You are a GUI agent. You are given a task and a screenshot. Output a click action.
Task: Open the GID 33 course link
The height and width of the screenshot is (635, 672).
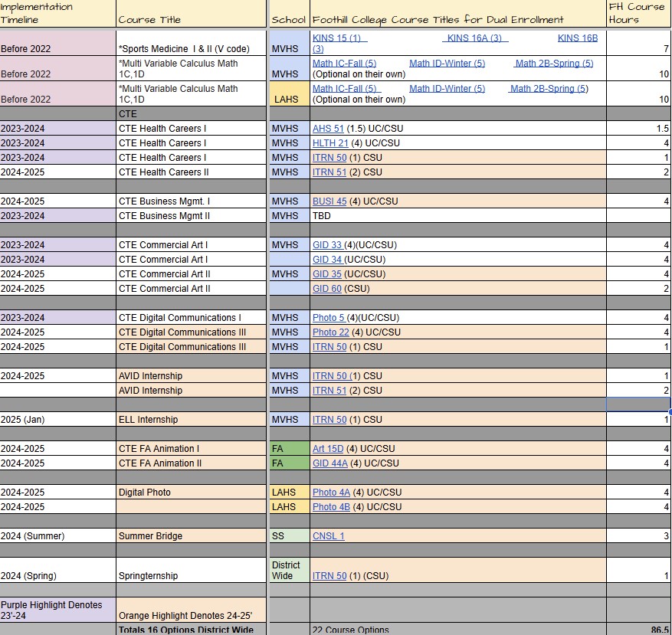(x=327, y=245)
